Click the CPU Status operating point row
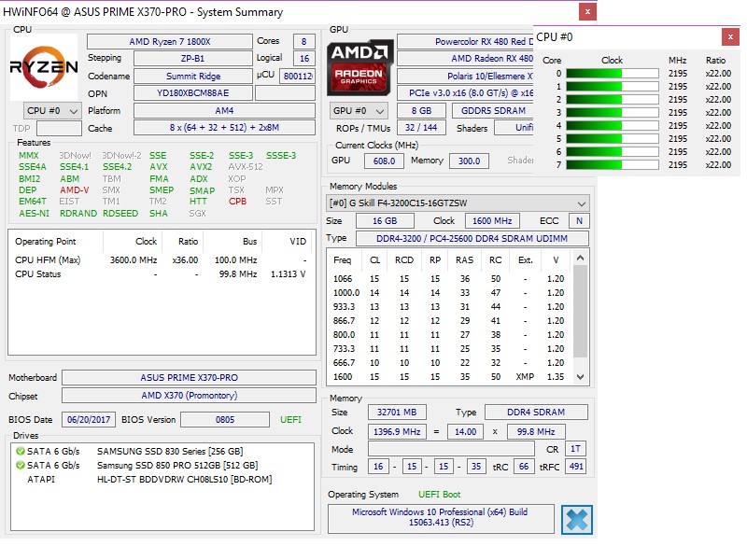The width and height of the screenshot is (747, 560). (161, 274)
